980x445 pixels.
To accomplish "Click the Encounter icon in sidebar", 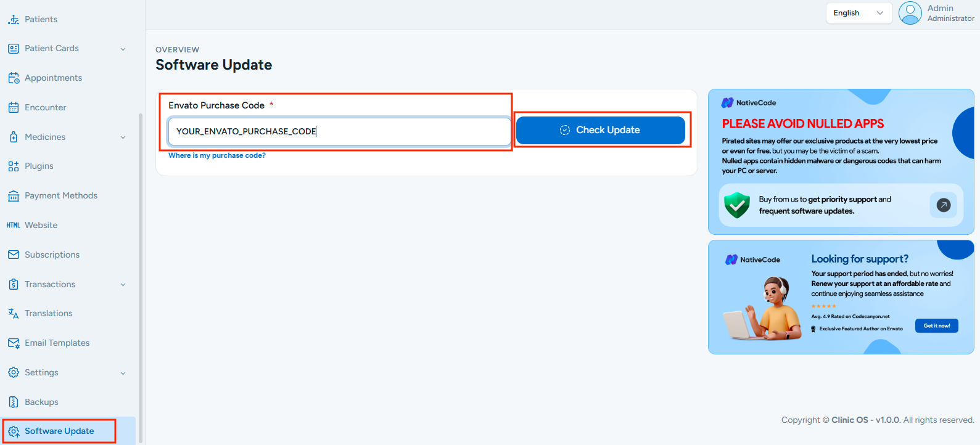I will click(x=14, y=108).
